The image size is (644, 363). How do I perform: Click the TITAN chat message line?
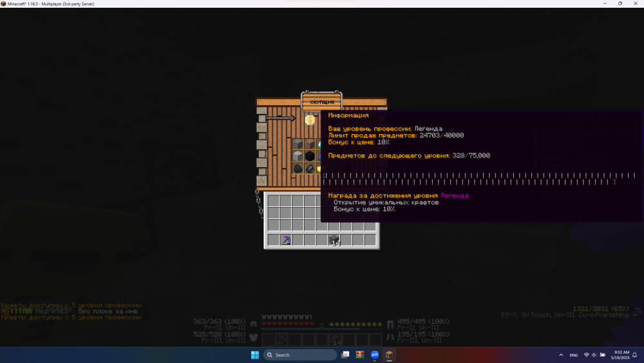click(x=69, y=311)
